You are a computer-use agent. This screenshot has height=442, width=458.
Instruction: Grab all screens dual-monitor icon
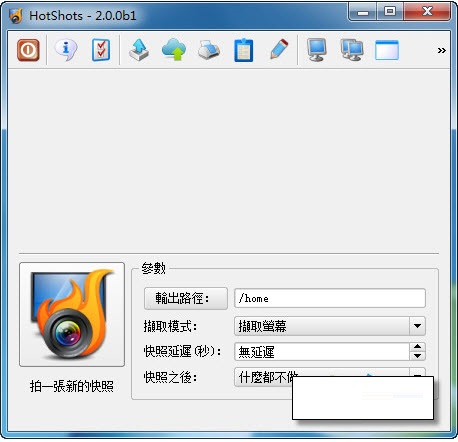(x=352, y=50)
